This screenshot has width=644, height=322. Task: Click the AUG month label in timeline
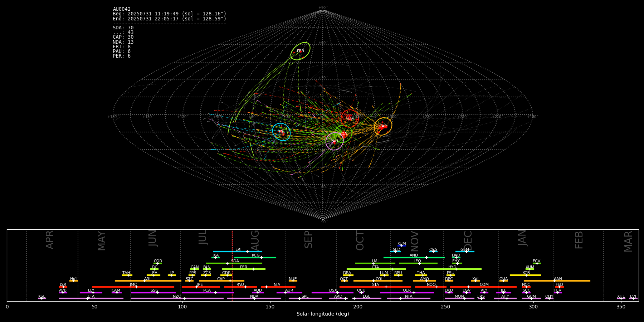[255, 239]
